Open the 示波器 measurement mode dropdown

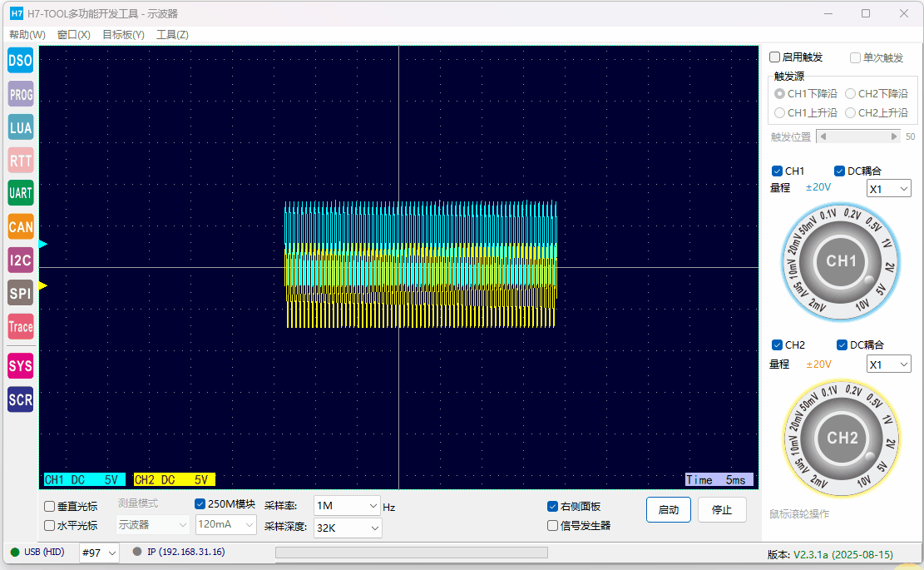click(x=153, y=524)
